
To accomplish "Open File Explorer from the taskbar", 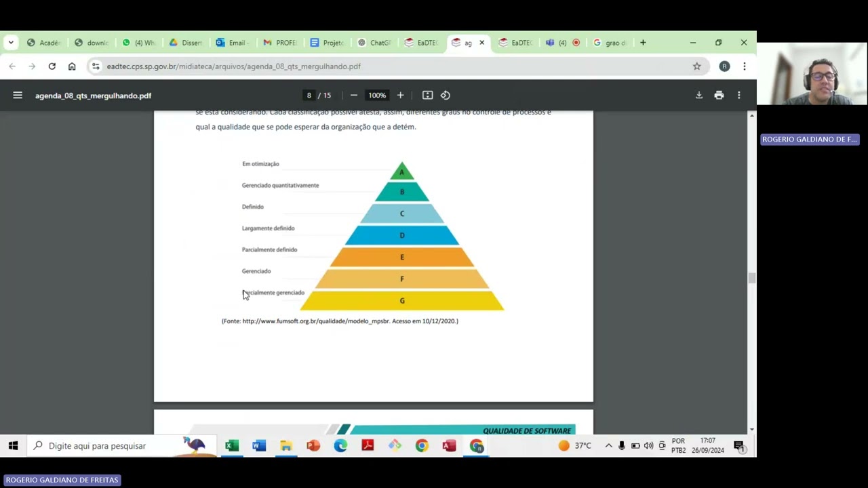I will tap(286, 445).
